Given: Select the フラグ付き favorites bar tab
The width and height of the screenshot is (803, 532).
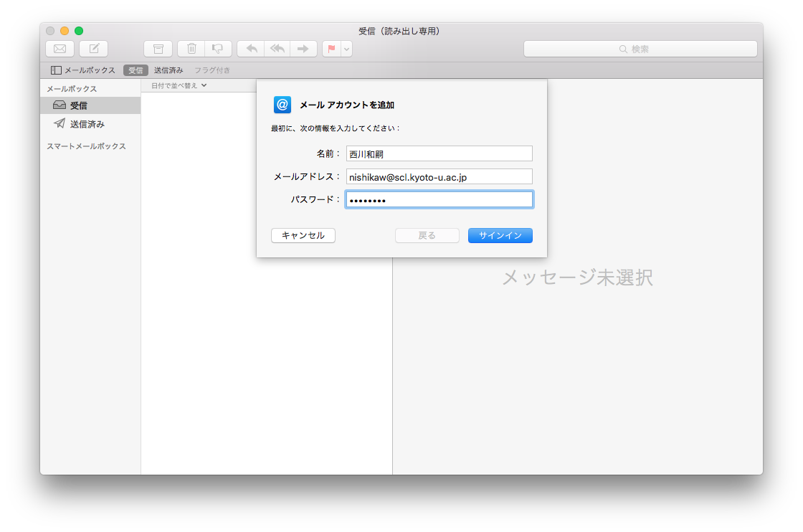Looking at the screenshot, I should pos(212,70).
